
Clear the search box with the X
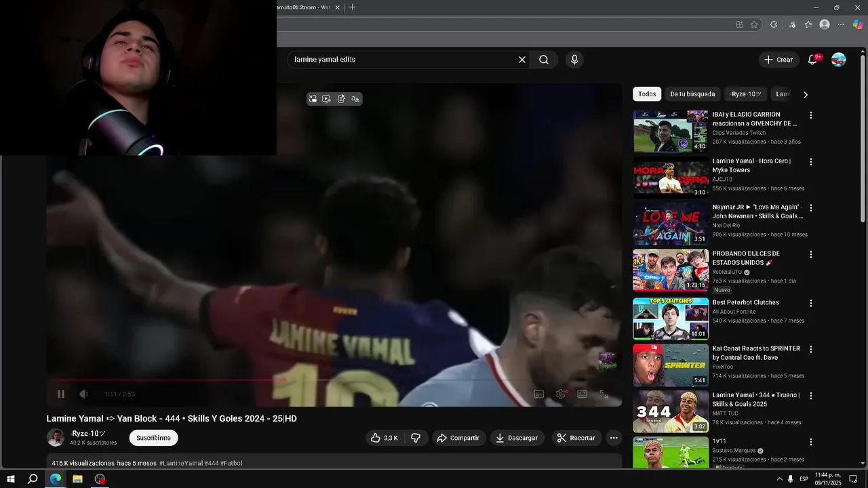522,60
